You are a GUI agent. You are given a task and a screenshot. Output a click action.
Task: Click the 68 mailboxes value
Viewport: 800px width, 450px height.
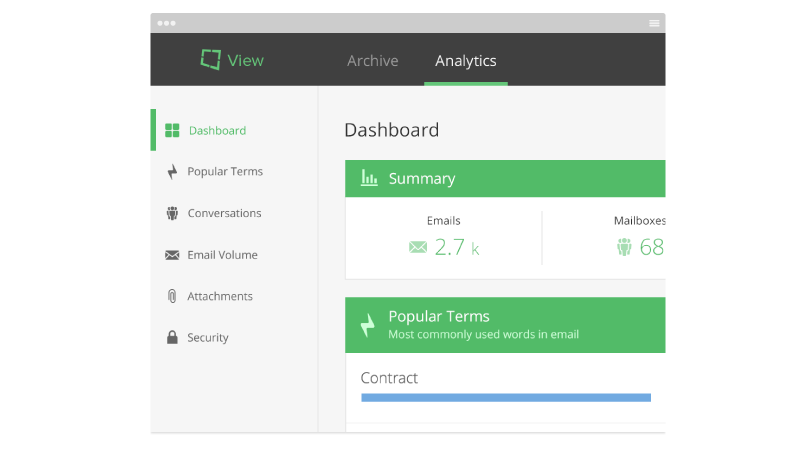(x=652, y=247)
